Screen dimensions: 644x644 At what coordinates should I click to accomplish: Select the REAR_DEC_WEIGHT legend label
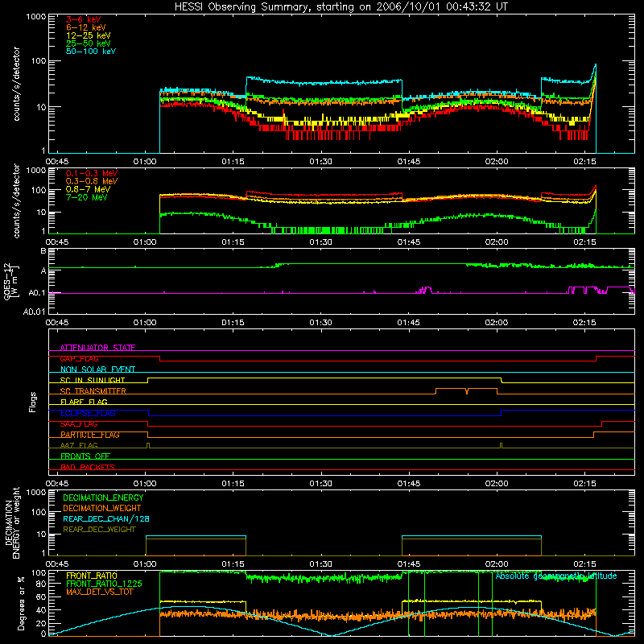click(99, 530)
